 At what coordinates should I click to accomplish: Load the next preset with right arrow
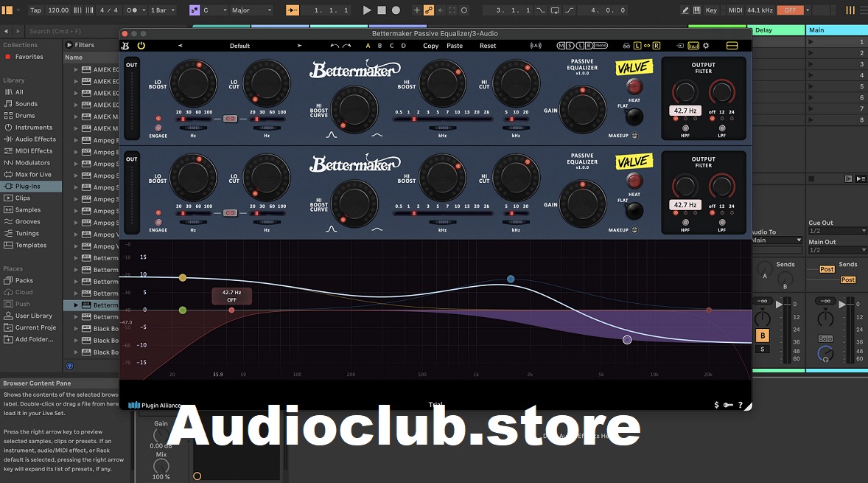point(299,46)
